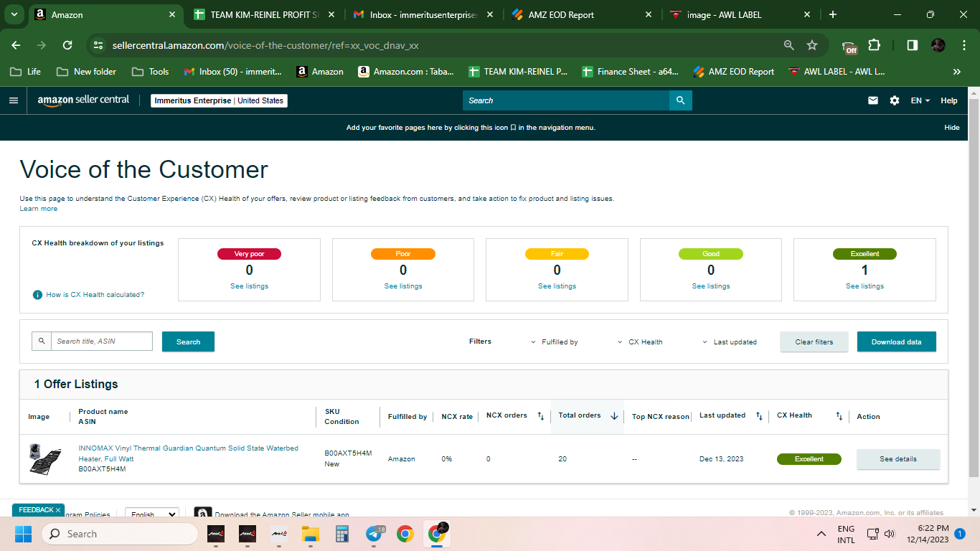Open the Seller Central hamburger menu

point(13,100)
